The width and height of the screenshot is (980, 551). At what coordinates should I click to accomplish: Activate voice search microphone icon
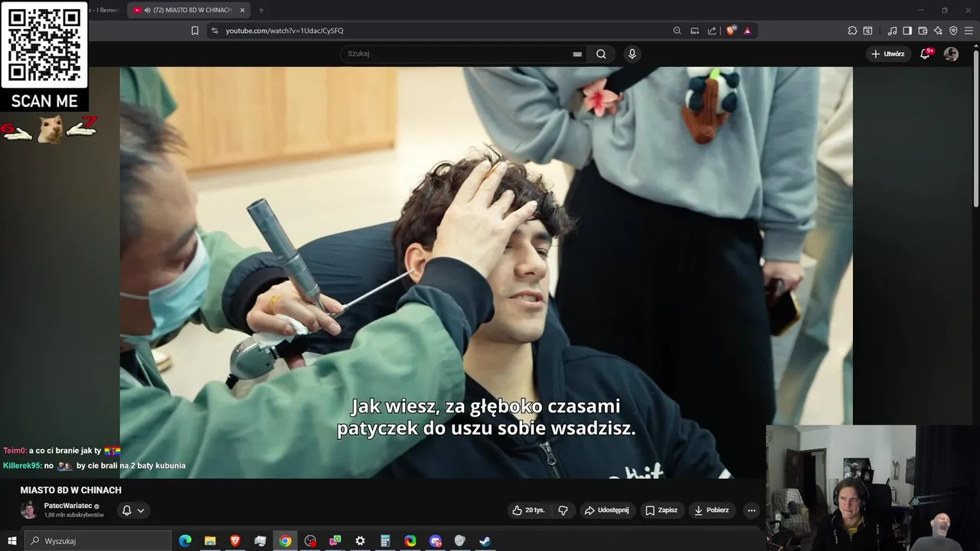632,54
